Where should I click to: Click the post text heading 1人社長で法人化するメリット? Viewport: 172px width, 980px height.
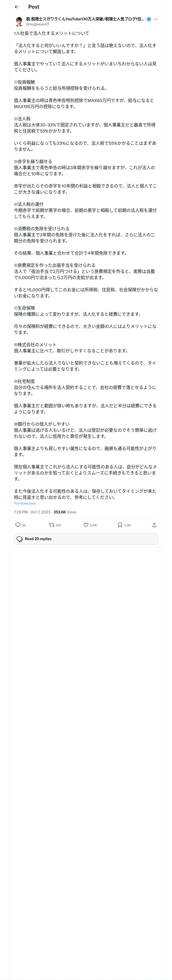51,33
